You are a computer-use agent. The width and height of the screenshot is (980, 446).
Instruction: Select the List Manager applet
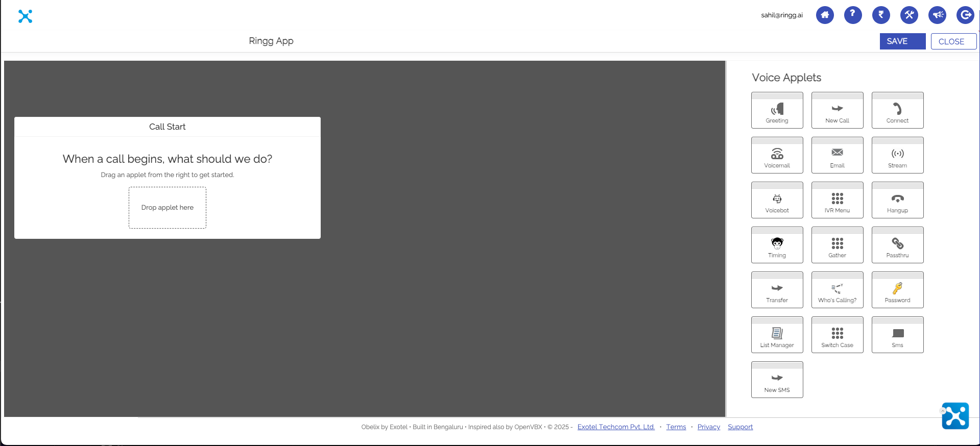[777, 335]
